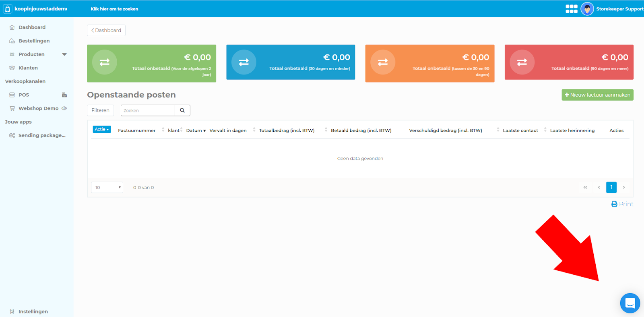This screenshot has width=644, height=317.
Task: Open the chat support bubble icon
Action: 630,303
